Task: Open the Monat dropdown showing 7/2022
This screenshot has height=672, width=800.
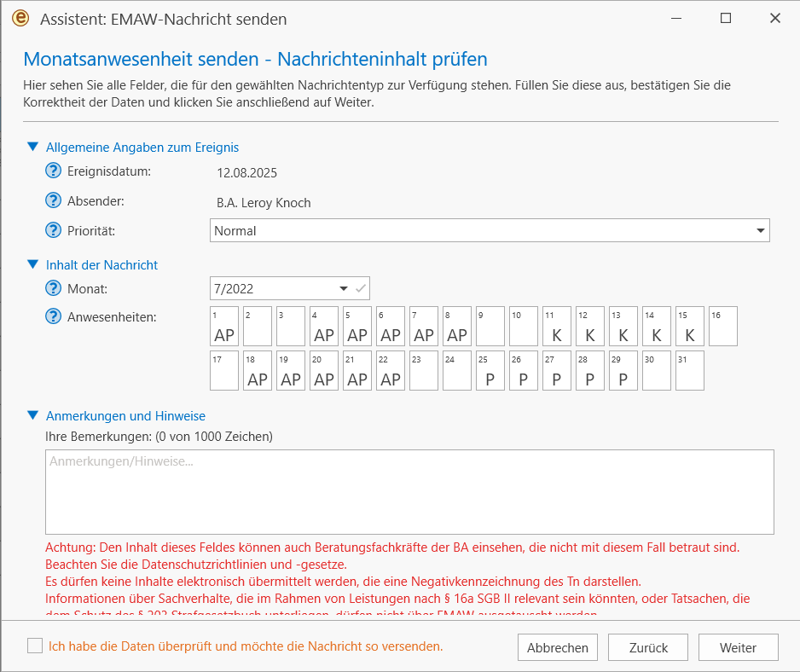Action: [x=289, y=288]
